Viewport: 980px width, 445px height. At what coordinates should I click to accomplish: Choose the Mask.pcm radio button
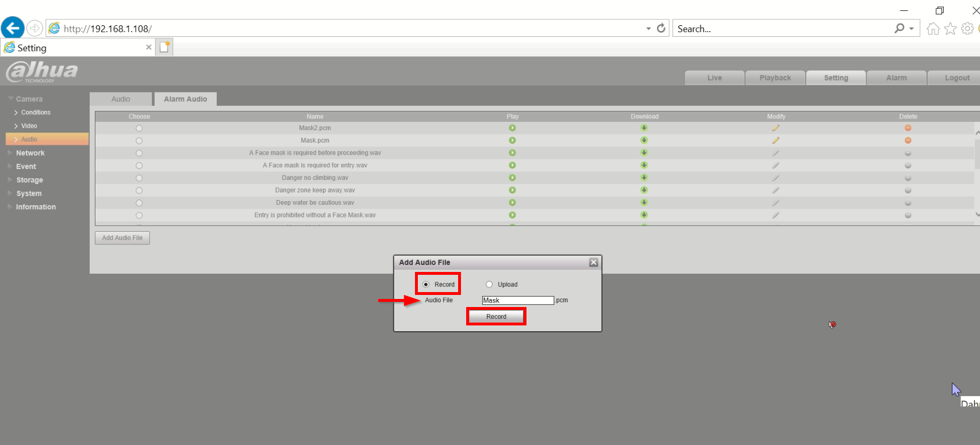tap(139, 141)
